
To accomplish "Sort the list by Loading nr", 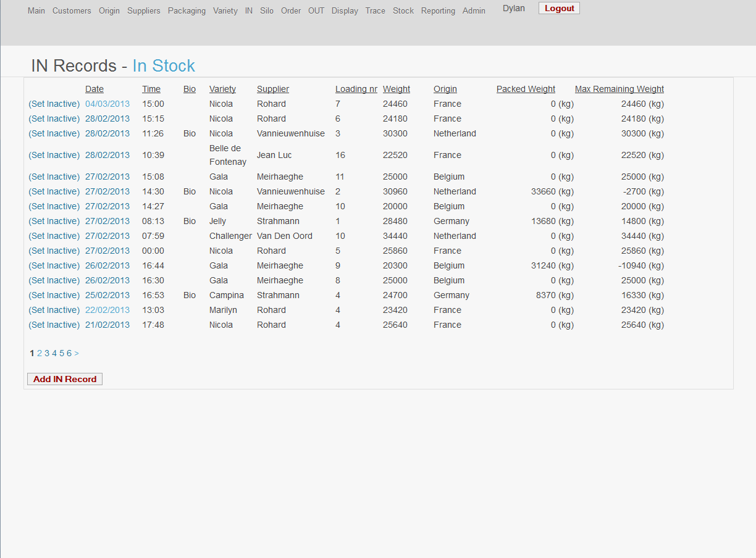I will coord(356,89).
